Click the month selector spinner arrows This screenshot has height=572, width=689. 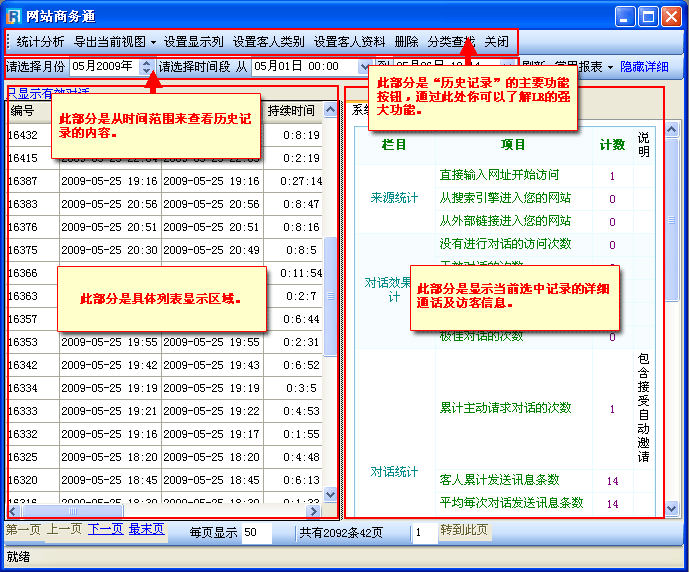click(x=147, y=66)
